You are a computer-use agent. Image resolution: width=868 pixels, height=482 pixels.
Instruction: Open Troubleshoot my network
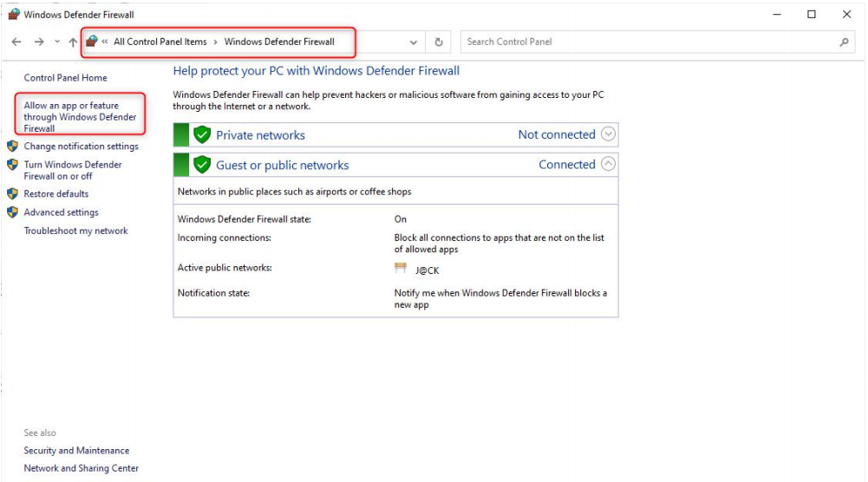[x=75, y=231]
